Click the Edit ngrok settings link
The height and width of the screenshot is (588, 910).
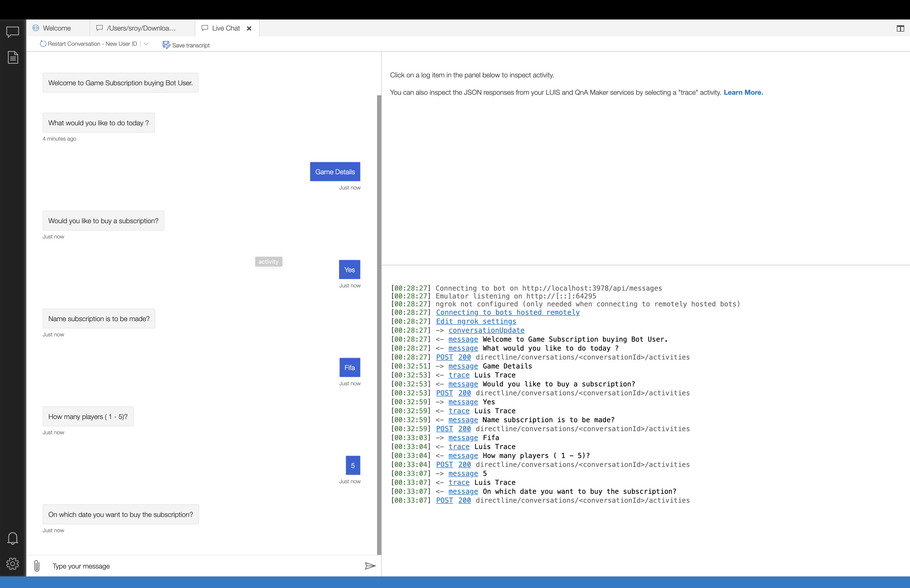tap(476, 321)
